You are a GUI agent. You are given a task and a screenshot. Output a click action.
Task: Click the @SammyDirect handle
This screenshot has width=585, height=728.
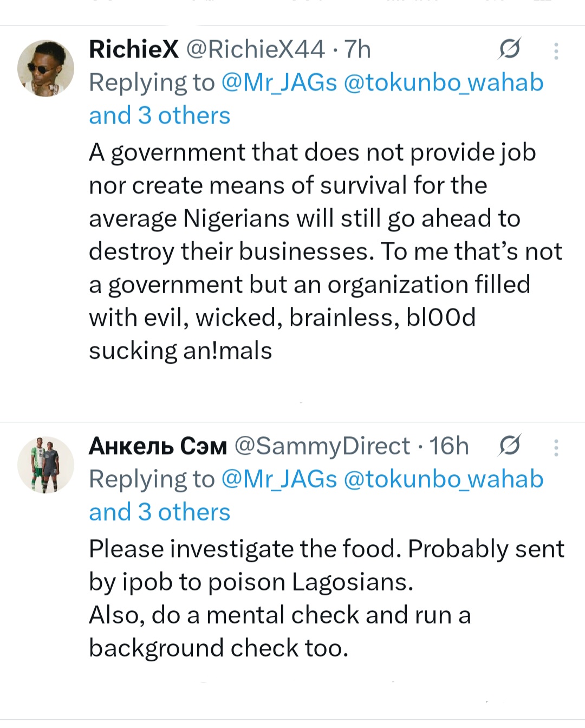[x=322, y=446]
